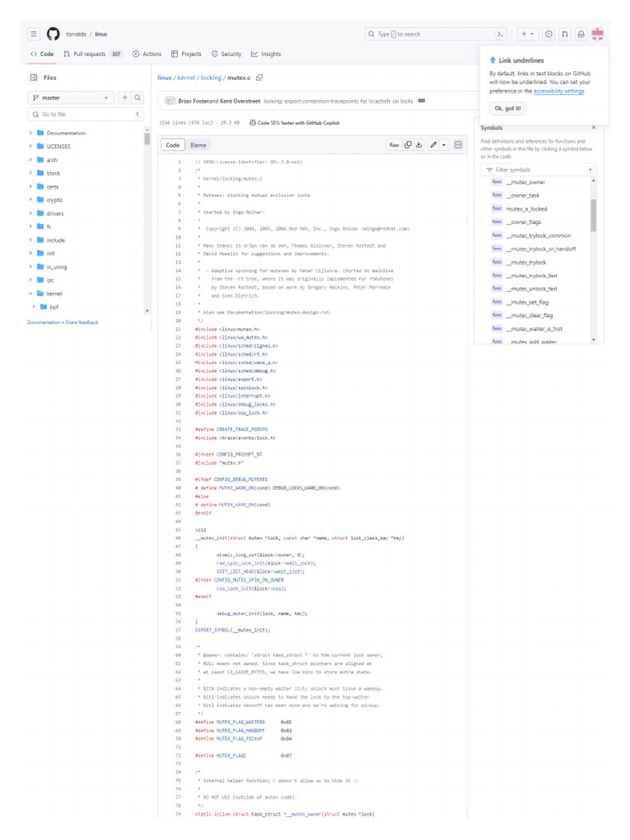Copy the file path icon
This screenshot has width=630, height=840.
pos(259,77)
